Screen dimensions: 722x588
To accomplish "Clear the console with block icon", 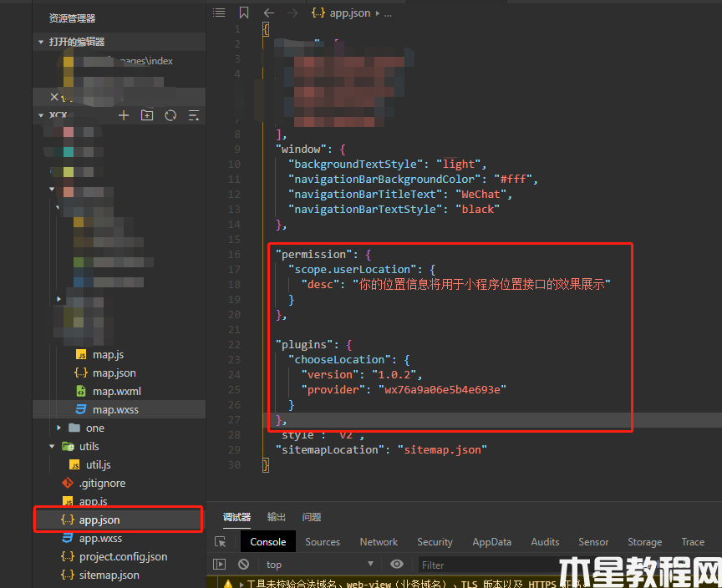I will [x=243, y=564].
